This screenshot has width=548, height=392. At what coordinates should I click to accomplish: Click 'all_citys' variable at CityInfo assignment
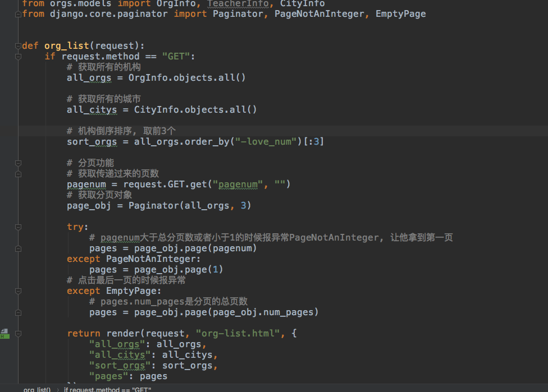click(x=92, y=109)
